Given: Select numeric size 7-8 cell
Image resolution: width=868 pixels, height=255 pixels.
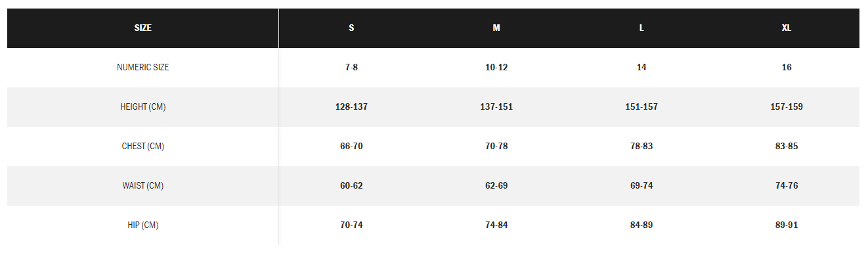Looking at the screenshot, I should [x=351, y=68].
